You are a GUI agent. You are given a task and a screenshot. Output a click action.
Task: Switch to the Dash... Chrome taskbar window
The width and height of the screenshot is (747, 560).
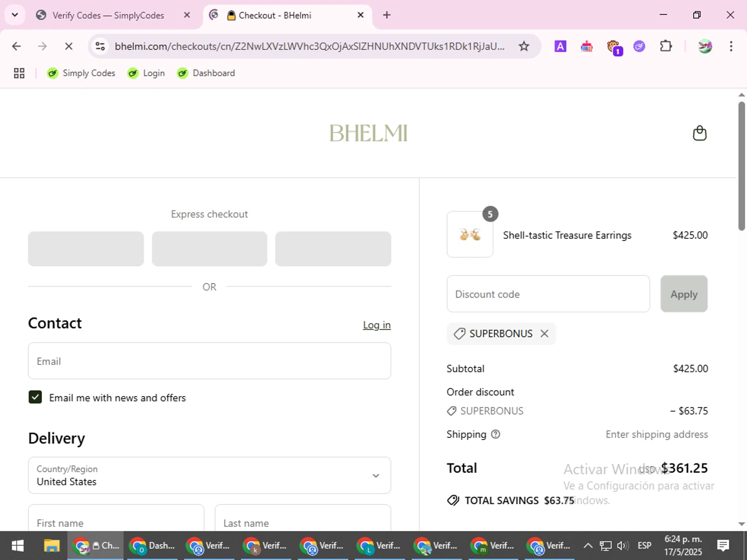pyautogui.click(x=152, y=546)
